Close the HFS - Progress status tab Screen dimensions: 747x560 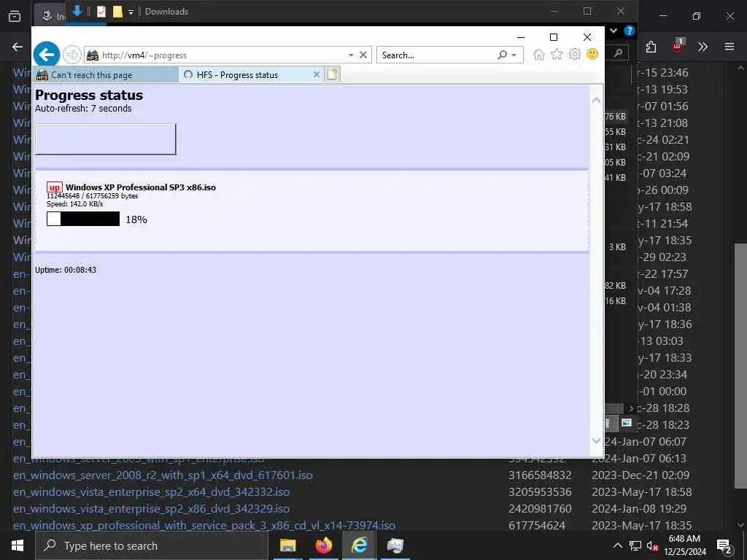[x=317, y=74]
